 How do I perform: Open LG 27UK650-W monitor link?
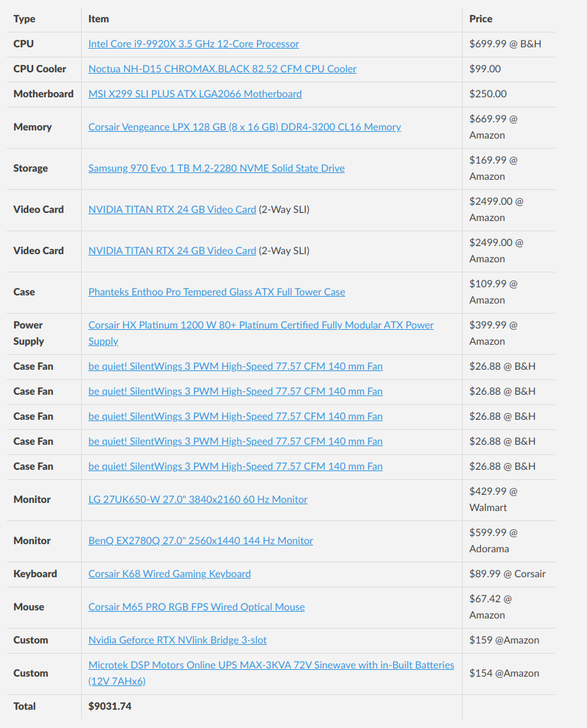pos(197,500)
